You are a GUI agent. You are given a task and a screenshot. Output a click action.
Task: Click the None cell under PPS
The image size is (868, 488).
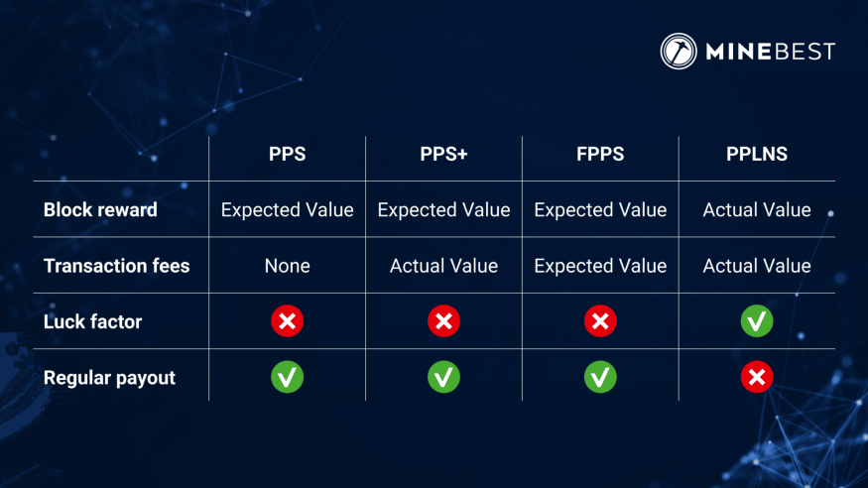288,266
